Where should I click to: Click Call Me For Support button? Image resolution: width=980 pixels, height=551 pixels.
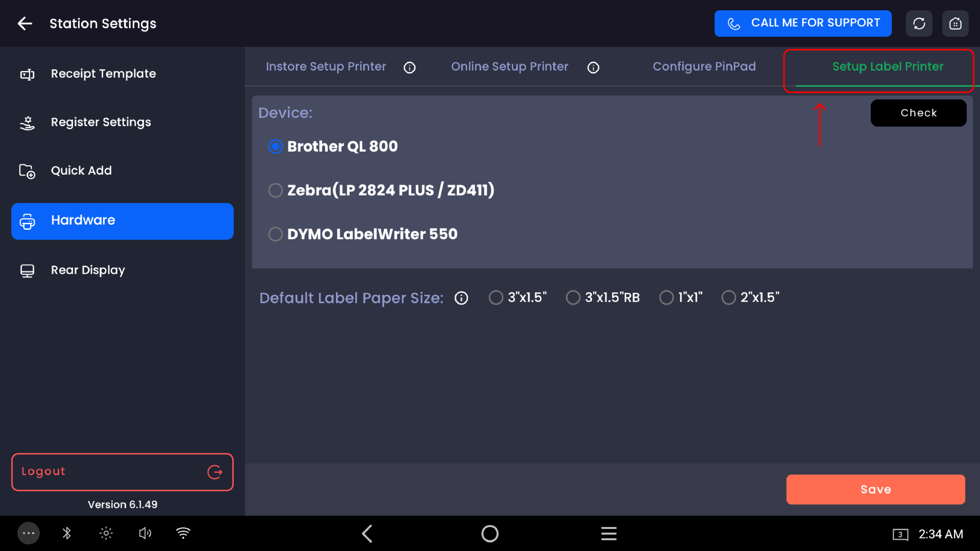803,24
